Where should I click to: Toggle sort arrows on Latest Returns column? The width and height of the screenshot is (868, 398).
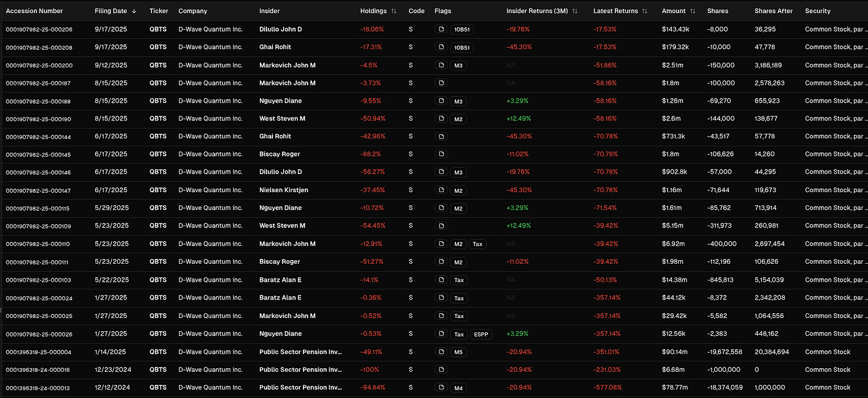[645, 11]
